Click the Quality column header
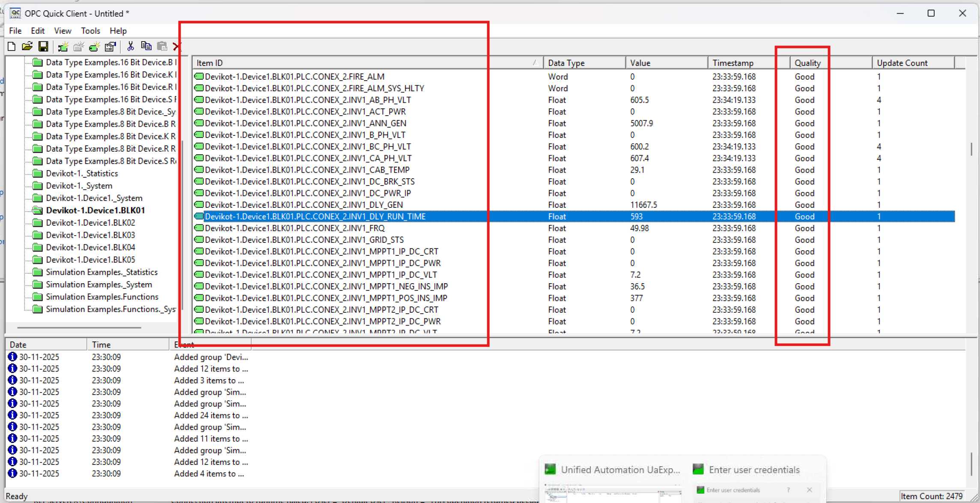Screen dimensions: 980x503 [x=807, y=63]
